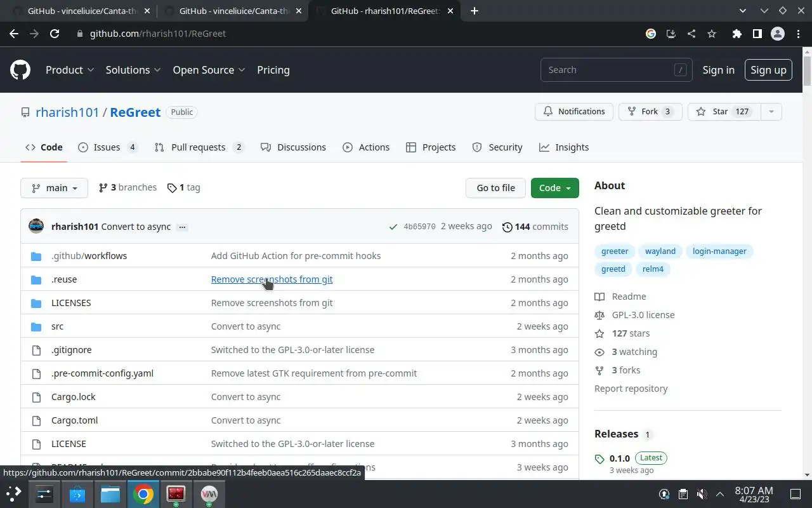Screen dimensions: 812x508
Task: Open Report repository link
Action: coord(631,389)
